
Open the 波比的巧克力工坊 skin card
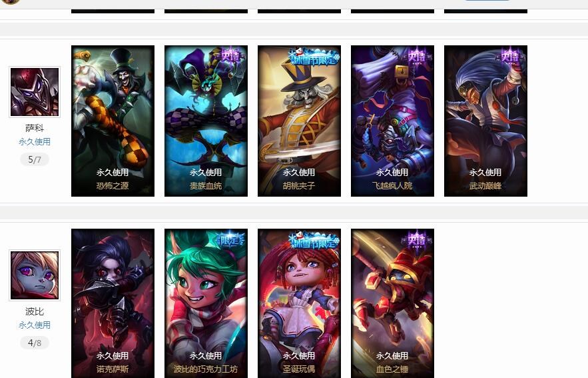coord(206,303)
